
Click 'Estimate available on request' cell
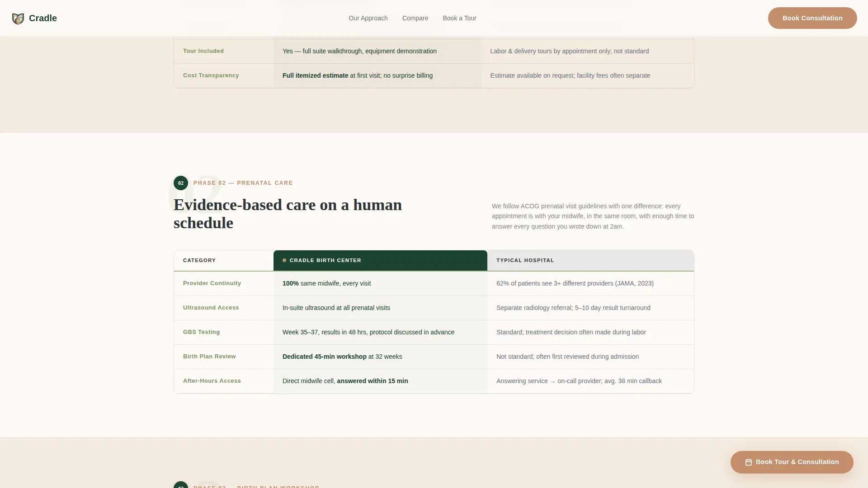[x=588, y=75]
